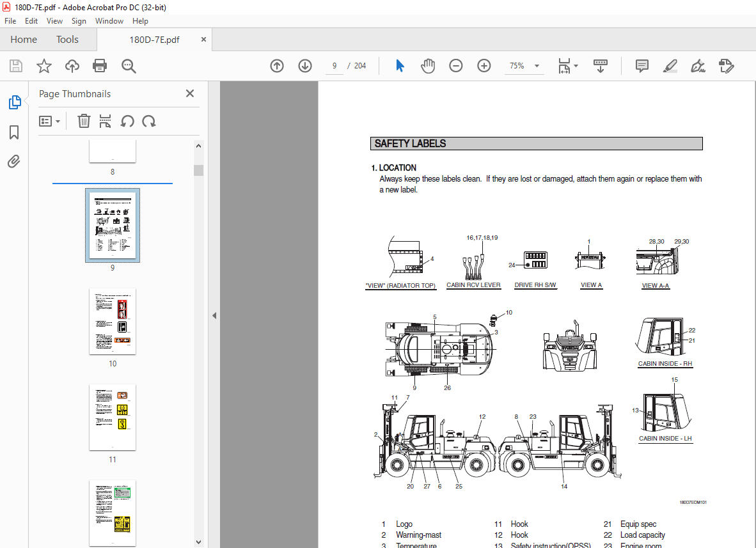Open the Attachments panel
Image resolution: width=756 pixels, height=548 pixels.
click(13, 161)
